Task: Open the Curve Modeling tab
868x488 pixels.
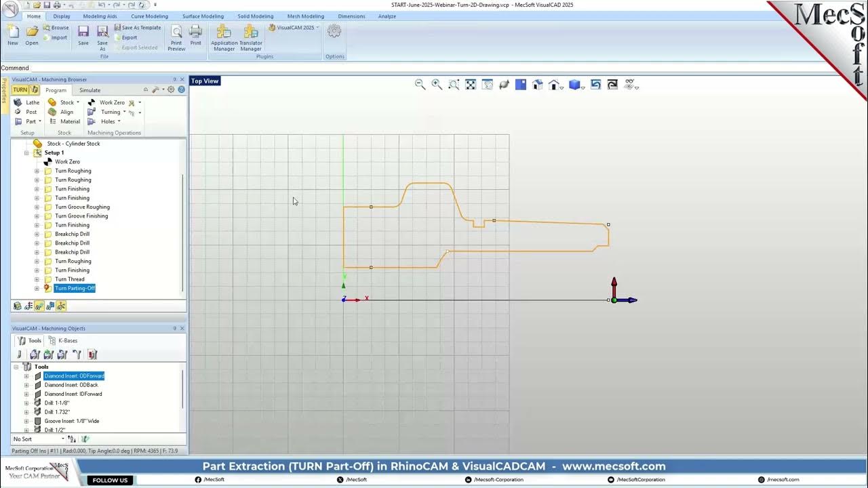Action: point(149,16)
